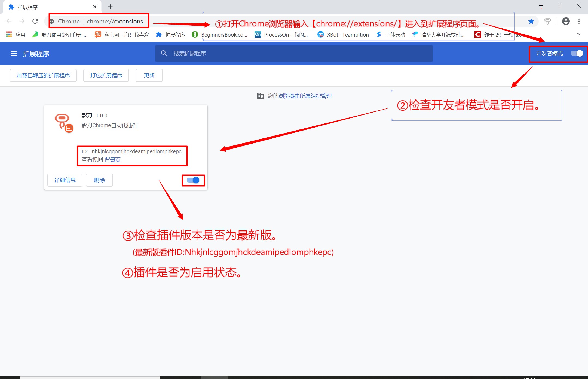
Task: Click the 影刀 extension toolbar icon
Action: (547, 21)
